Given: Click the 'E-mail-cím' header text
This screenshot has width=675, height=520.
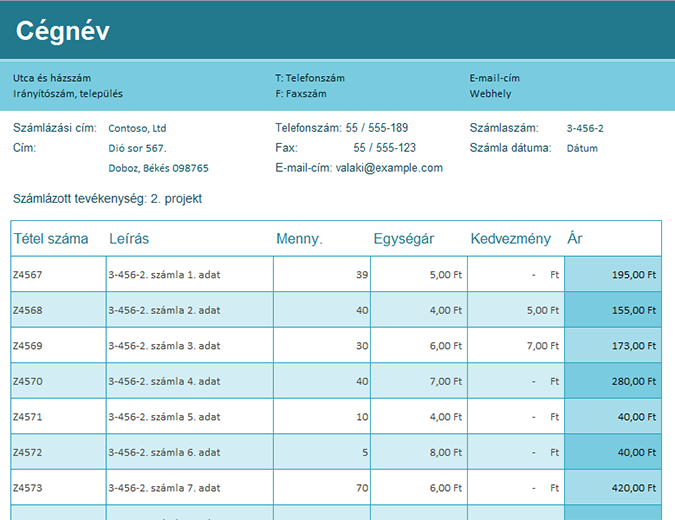Looking at the screenshot, I should [495, 78].
